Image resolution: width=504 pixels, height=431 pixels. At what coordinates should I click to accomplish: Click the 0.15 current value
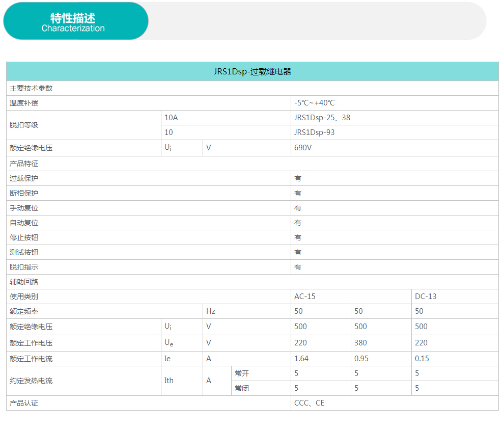pos(422,359)
